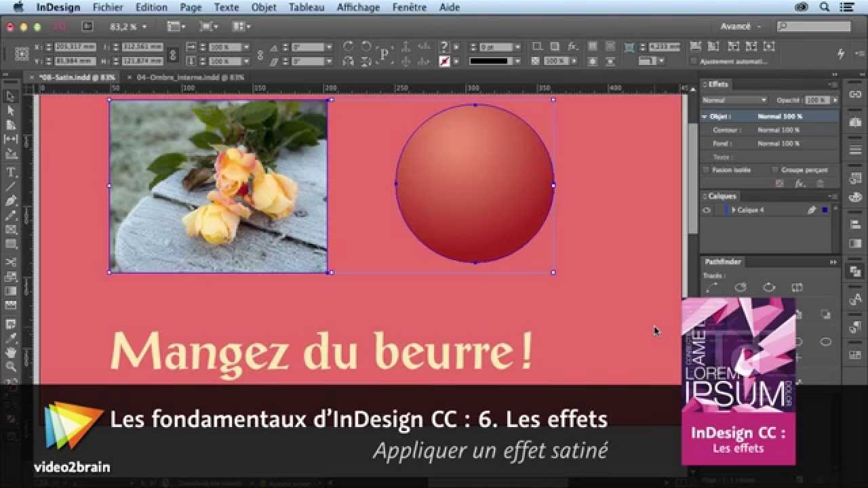The width and height of the screenshot is (868, 488).
Task: Enable the Fusion isolée checkbox
Action: pos(706,170)
